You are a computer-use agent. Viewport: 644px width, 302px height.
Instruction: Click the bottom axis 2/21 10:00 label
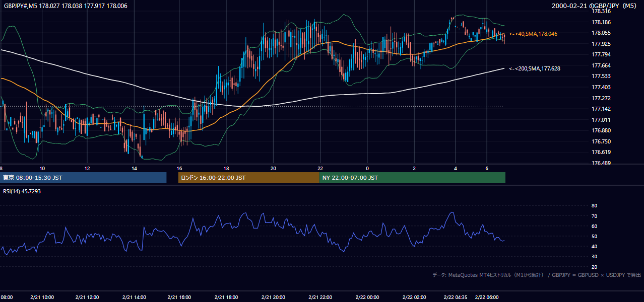coord(42,297)
